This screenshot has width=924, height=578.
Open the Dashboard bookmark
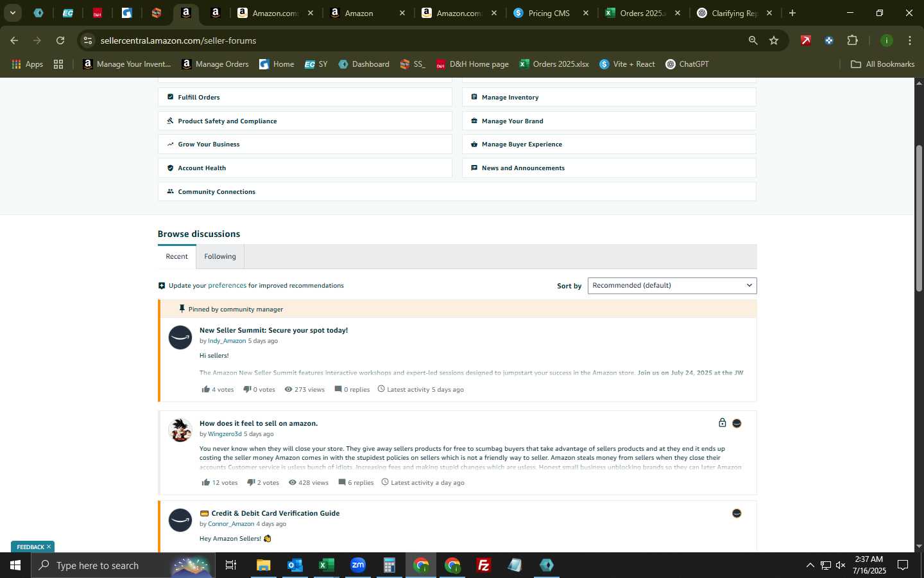(x=364, y=64)
